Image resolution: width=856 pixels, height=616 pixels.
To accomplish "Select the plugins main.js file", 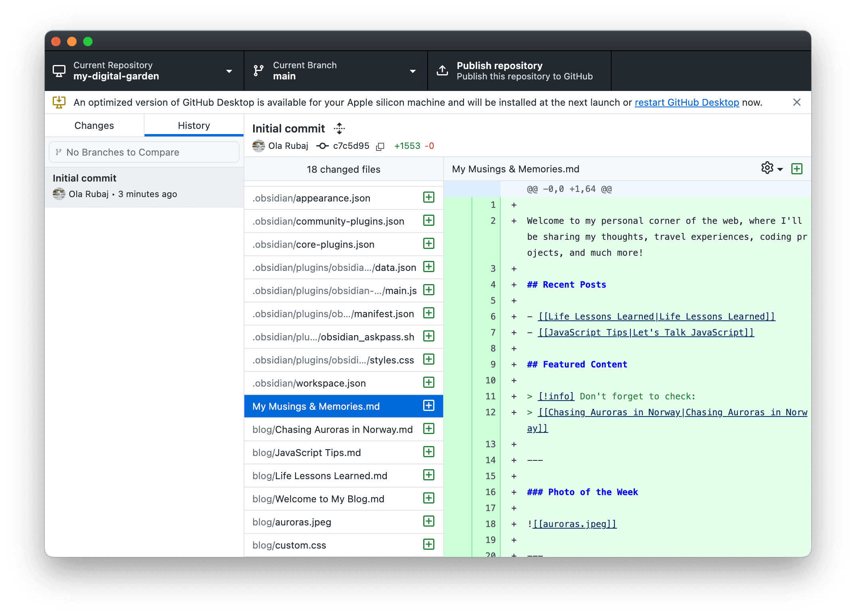I will (344, 291).
